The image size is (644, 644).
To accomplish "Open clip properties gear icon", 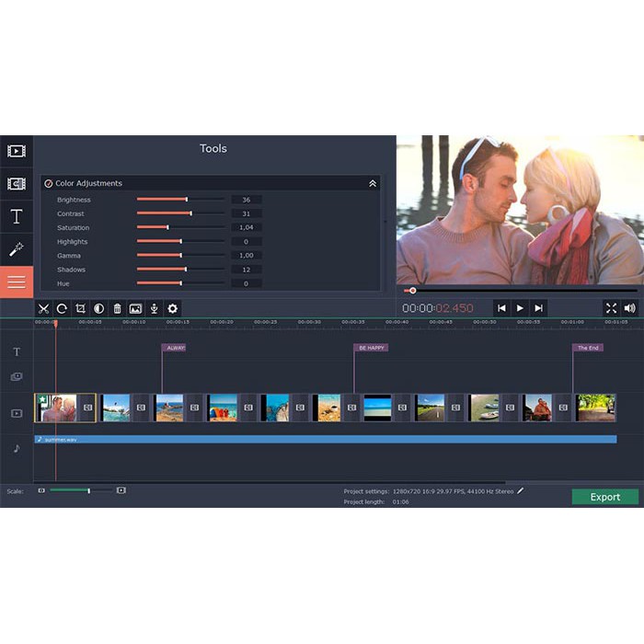I will [172, 309].
